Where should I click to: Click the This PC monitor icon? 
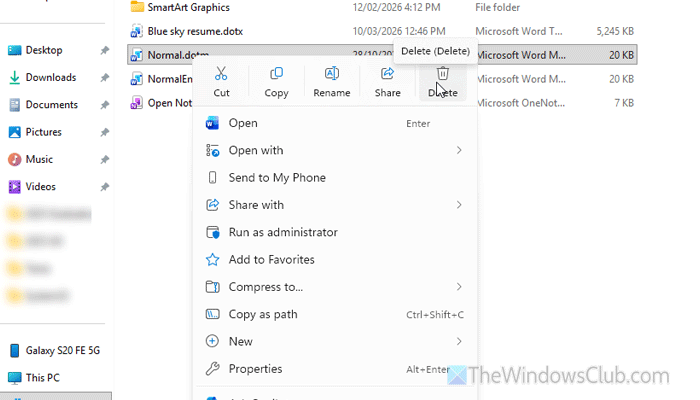pyautogui.click(x=14, y=378)
